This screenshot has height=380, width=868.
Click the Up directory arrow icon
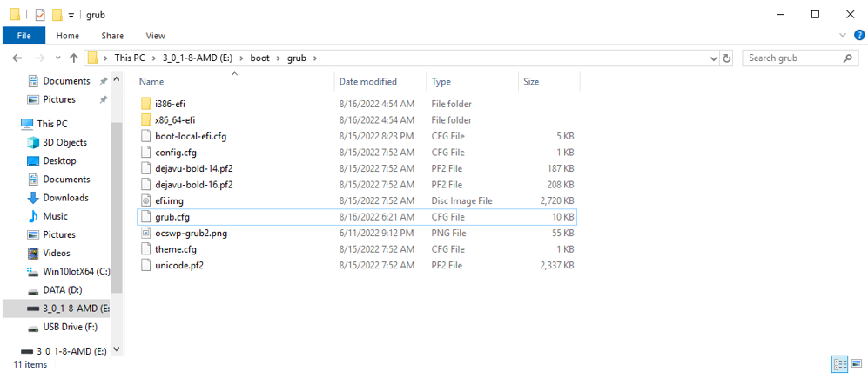click(x=73, y=58)
